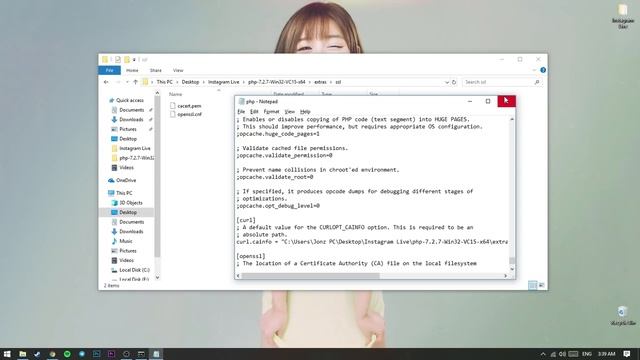
Task: Click the Explorer help question icon
Action: point(543,70)
